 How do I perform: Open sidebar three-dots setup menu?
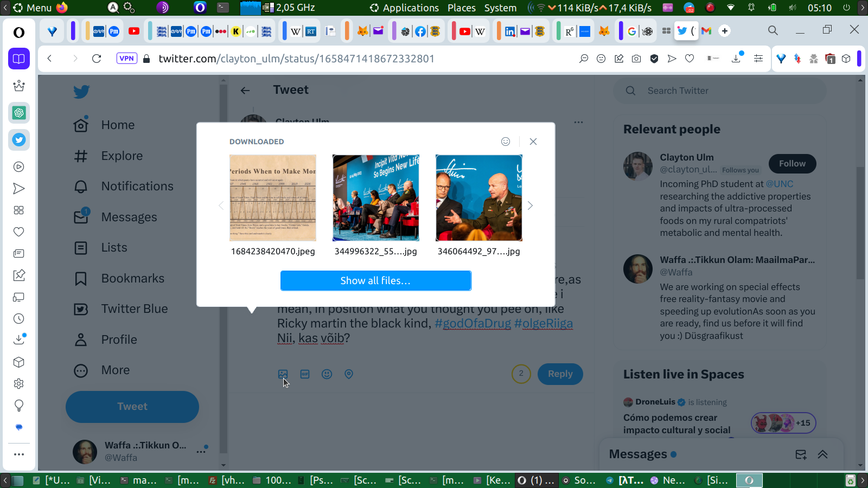click(x=19, y=454)
